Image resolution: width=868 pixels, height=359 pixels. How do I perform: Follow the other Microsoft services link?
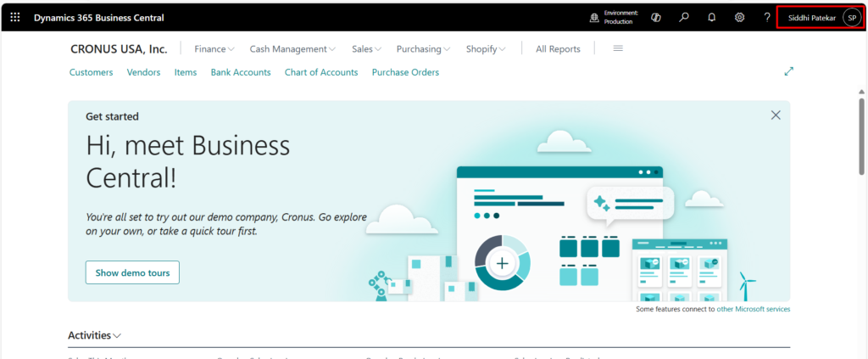[754, 309]
